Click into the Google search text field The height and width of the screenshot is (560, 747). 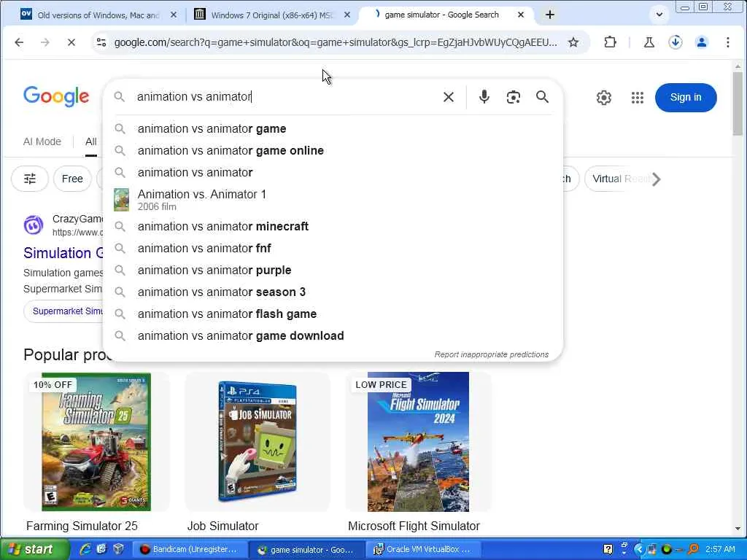click(286, 97)
